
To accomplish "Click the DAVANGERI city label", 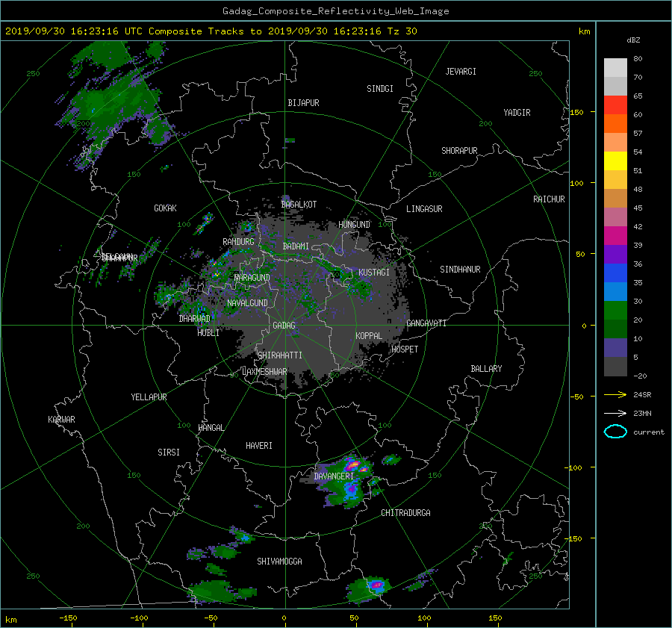I will click(x=334, y=476).
